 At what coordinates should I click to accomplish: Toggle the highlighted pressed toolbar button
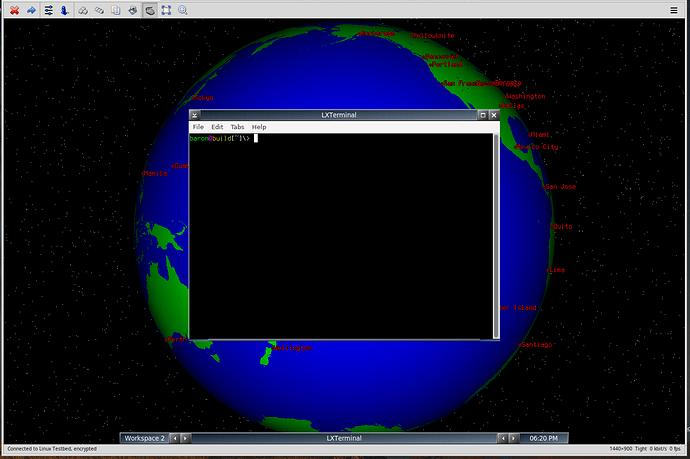(x=150, y=10)
